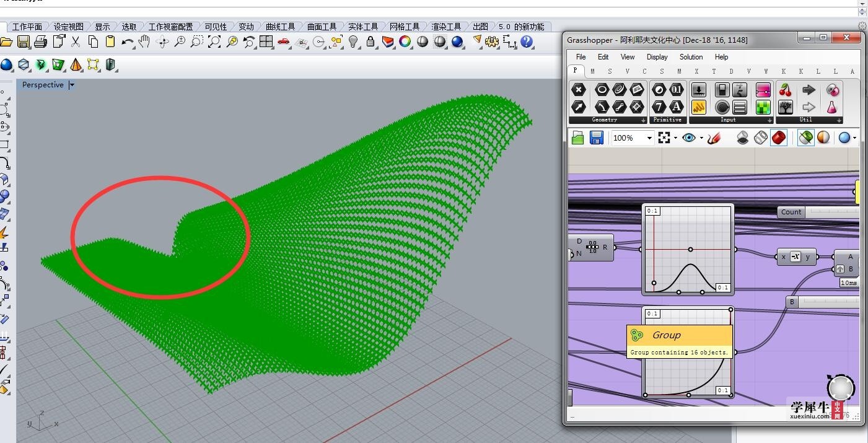Click the Copy icon in Rhino toolbar
This screenshot has width=868, height=443.
point(93,42)
